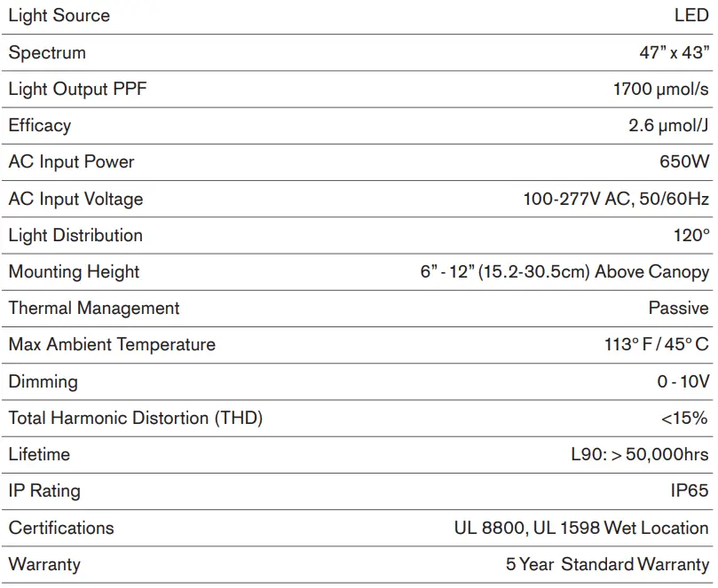
Task: Click the Efficacy row label
Action: coord(39,125)
